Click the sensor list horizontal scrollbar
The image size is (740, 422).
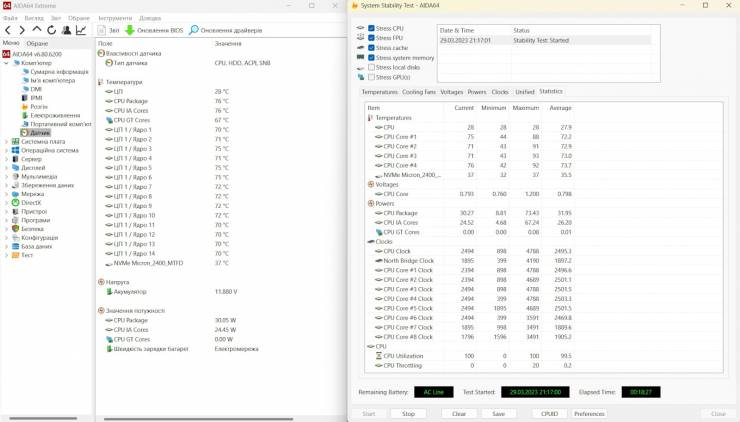tap(198, 418)
